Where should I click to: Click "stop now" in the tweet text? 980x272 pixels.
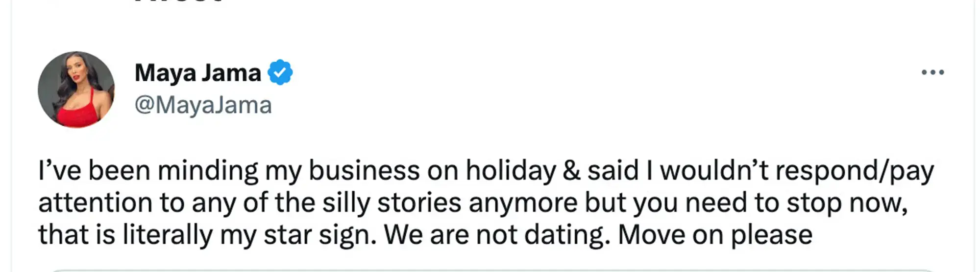click(847, 203)
